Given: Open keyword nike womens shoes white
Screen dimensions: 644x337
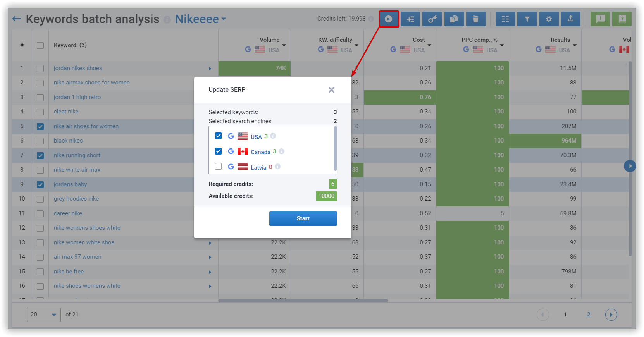Looking at the screenshot, I should coord(87,228).
